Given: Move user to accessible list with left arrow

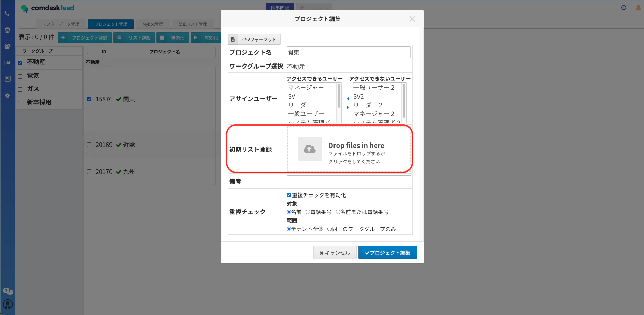Looking at the screenshot, I should (348, 99).
